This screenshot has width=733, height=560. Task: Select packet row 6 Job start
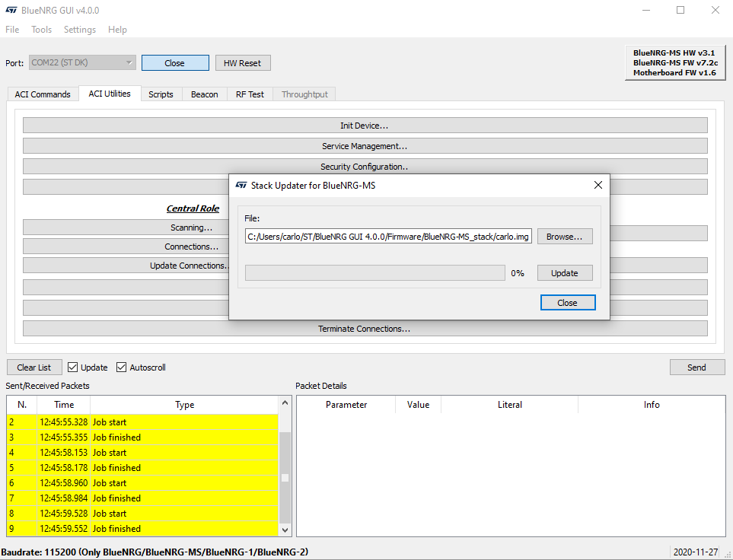click(x=142, y=483)
